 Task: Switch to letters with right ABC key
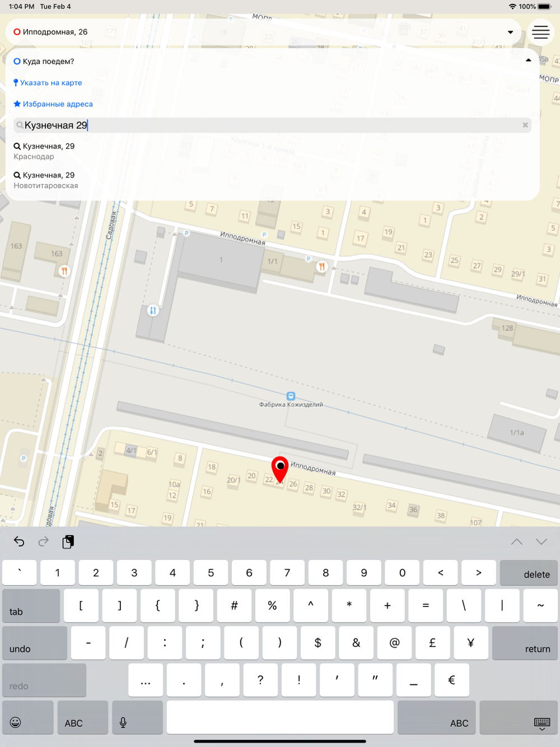coord(436,717)
